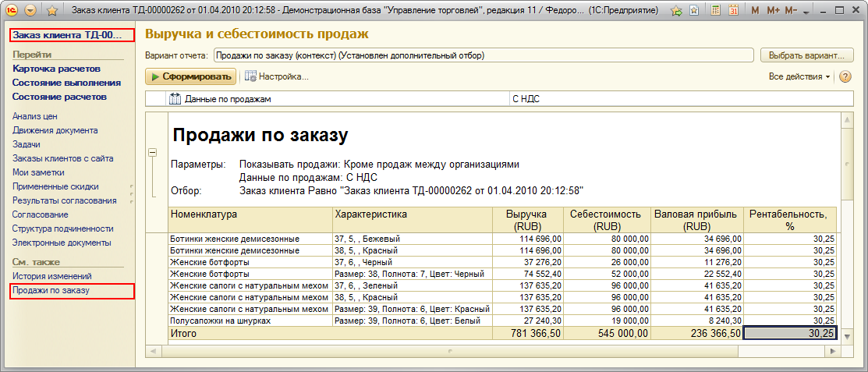
Task: Open Мои заметки
Action: tap(38, 172)
